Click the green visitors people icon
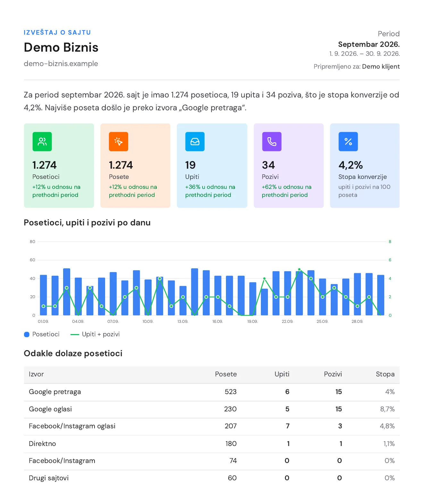Image resolution: width=424 pixels, height=504 pixels. [42, 141]
